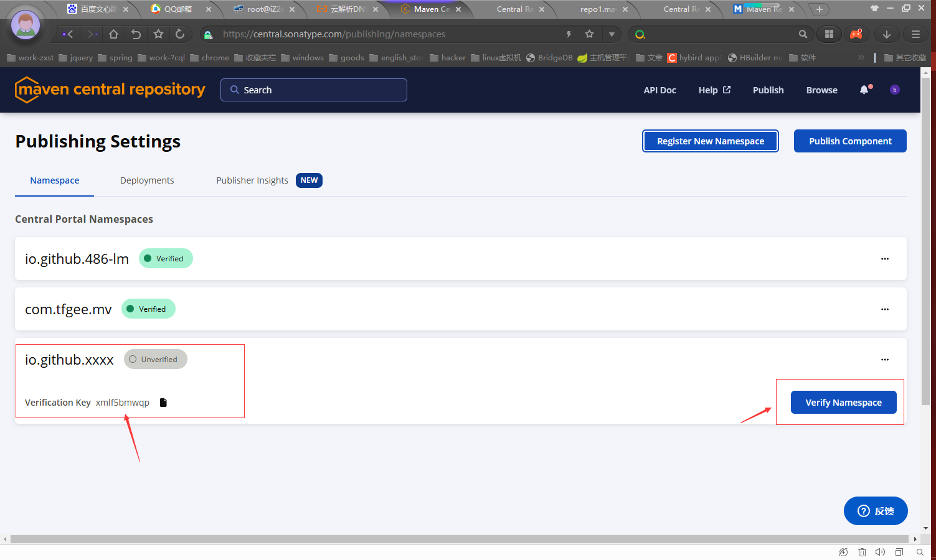Click the skin shirt icon in title bar
The image size is (936, 560).
pos(875,8)
